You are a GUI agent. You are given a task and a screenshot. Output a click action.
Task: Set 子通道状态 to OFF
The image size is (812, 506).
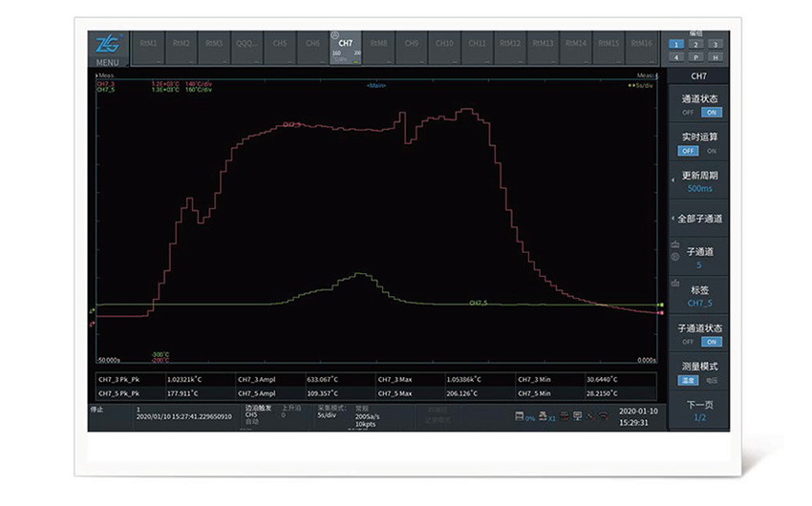click(x=688, y=342)
